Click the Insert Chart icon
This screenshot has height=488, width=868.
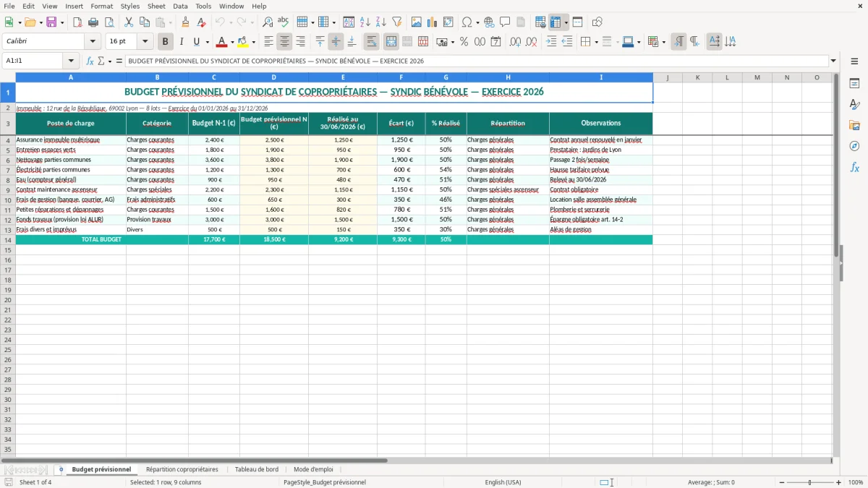[433, 22]
